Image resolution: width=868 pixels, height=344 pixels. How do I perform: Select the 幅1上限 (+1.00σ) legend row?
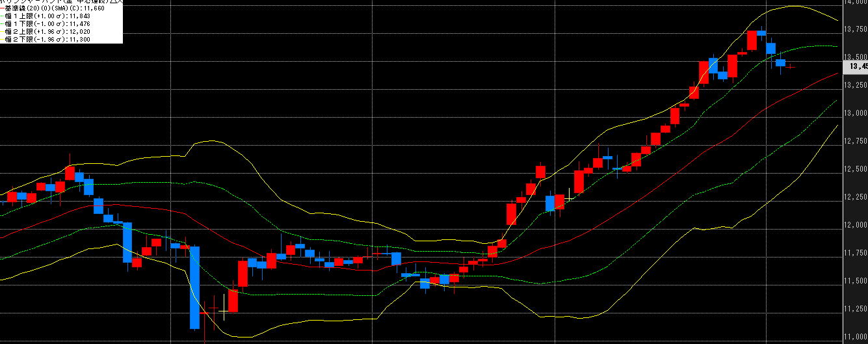point(45,16)
